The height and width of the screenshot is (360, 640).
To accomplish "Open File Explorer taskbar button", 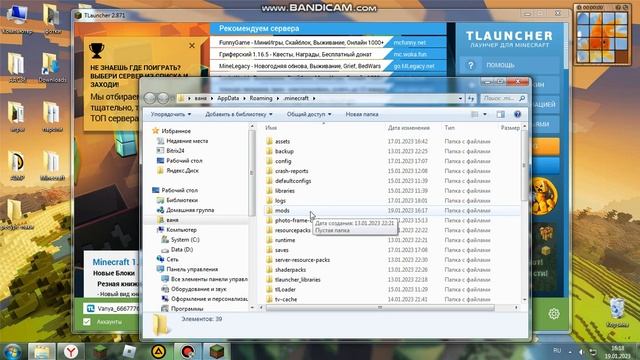I will (42, 351).
